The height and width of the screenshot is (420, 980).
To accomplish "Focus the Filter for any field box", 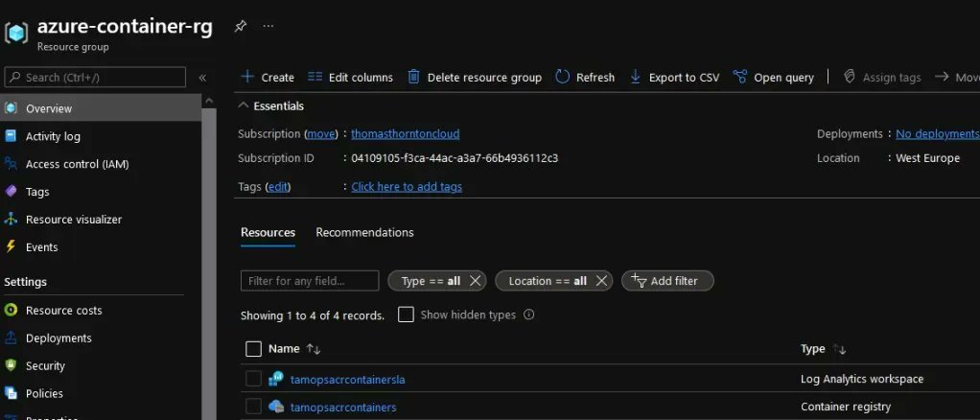I will coord(310,281).
